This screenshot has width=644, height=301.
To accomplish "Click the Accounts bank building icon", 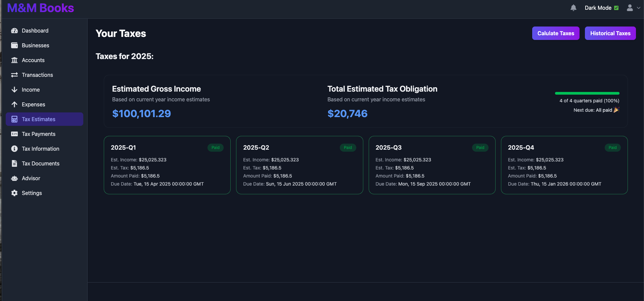I will pyautogui.click(x=14, y=60).
